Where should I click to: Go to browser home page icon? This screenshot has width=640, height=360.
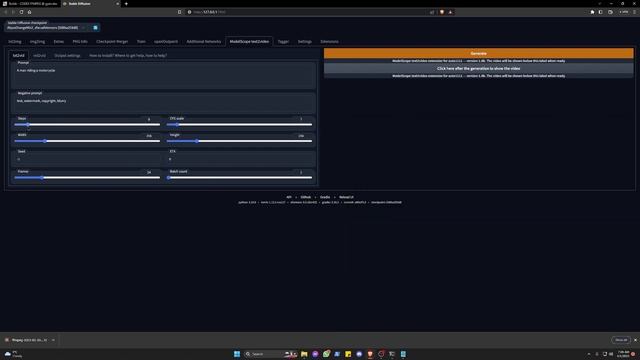pos(29,12)
